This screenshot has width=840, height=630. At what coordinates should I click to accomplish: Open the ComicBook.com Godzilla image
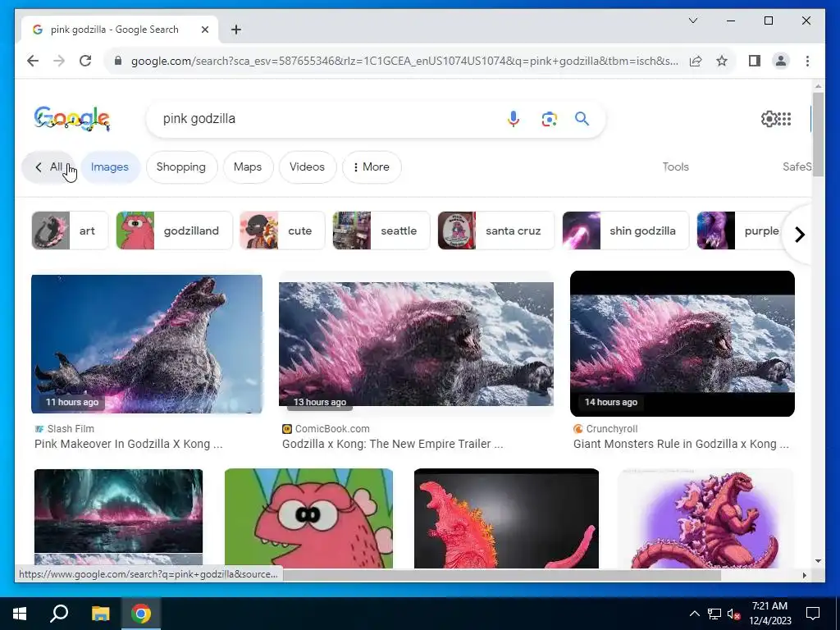pos(416,344)
